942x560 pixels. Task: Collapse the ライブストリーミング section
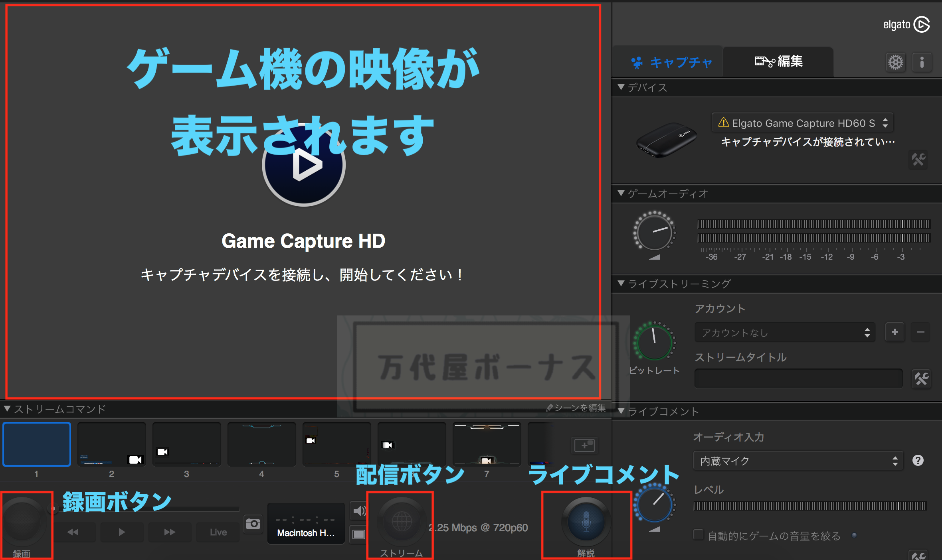point(621,283)
